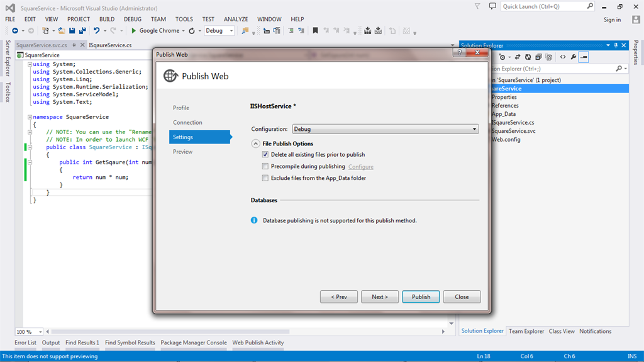Click the editor horizontal scrollbar thumb
This screenshot has width=644, height=362.
point(170,332)
